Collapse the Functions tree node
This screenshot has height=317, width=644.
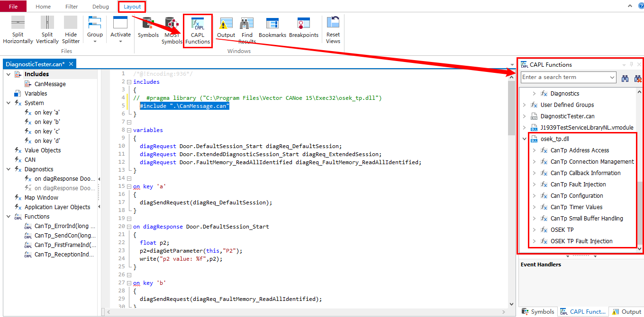pos(9,216)
